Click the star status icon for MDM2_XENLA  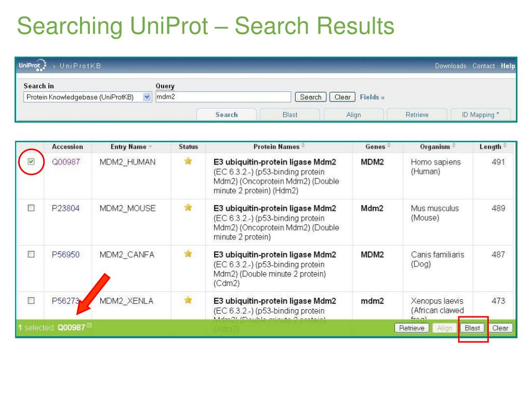(188, 300)
